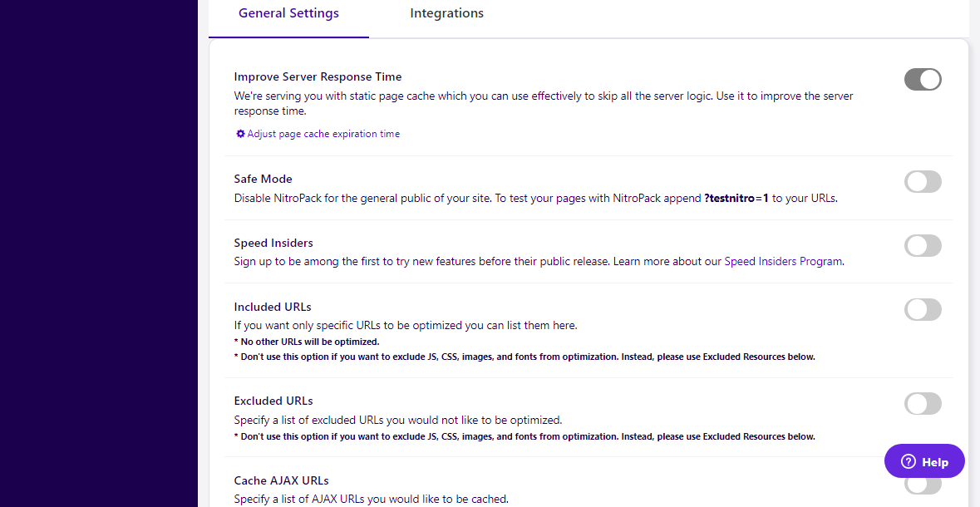Viewport: 980px width, 507px height.
Task: Click the gear icon beside Adjust page cache
Action: (x=240, y=134)
